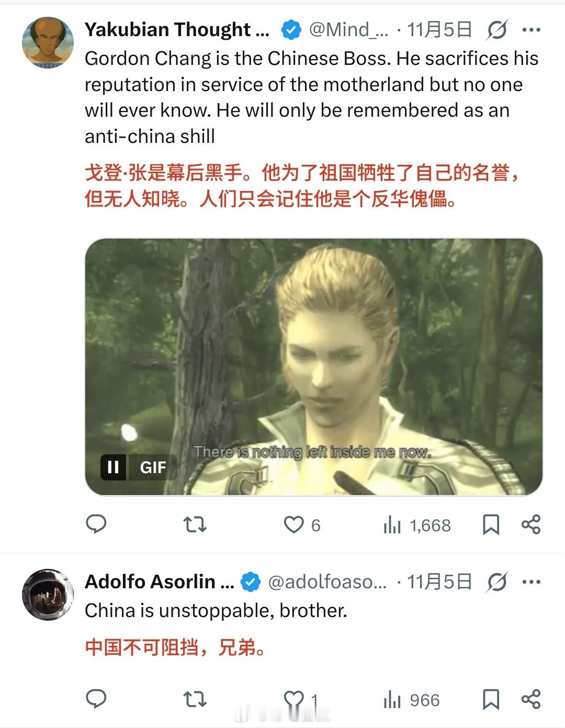Open Yakubian Thought profile avatar
The width and height of the screenshot is (565, 728).
[48, 42]
